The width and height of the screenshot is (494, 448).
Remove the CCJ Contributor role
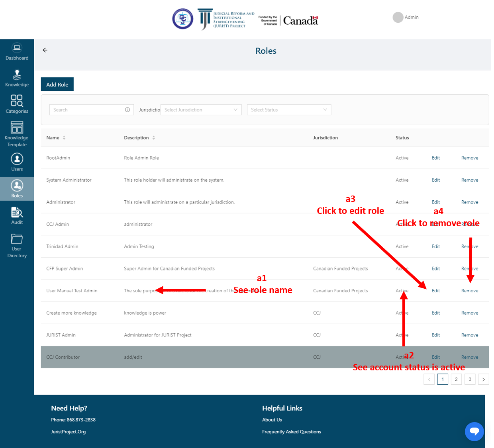[x=470, y=357]
